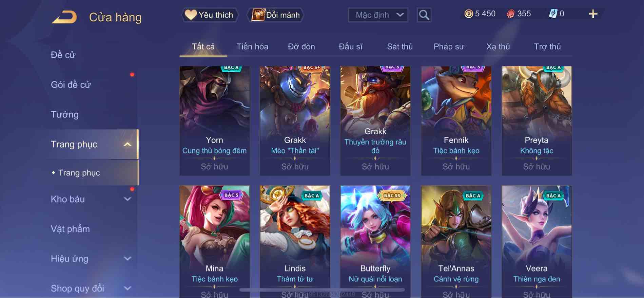Click the heart icon in Yêu thích

191,15
